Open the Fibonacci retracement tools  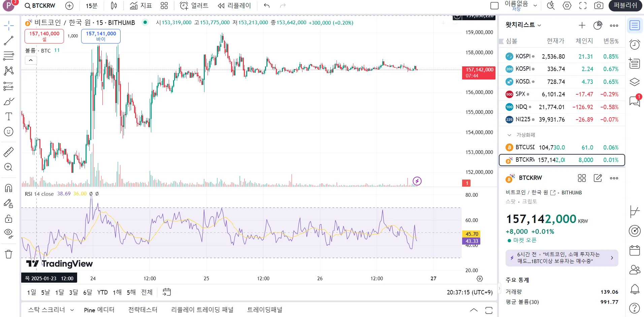coord(9,56)
